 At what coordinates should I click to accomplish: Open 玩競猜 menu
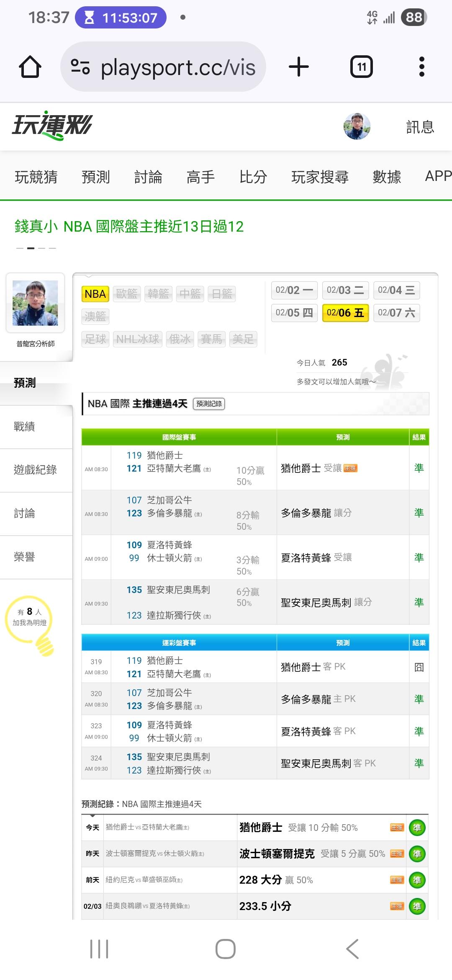click(x=36, y=177)
